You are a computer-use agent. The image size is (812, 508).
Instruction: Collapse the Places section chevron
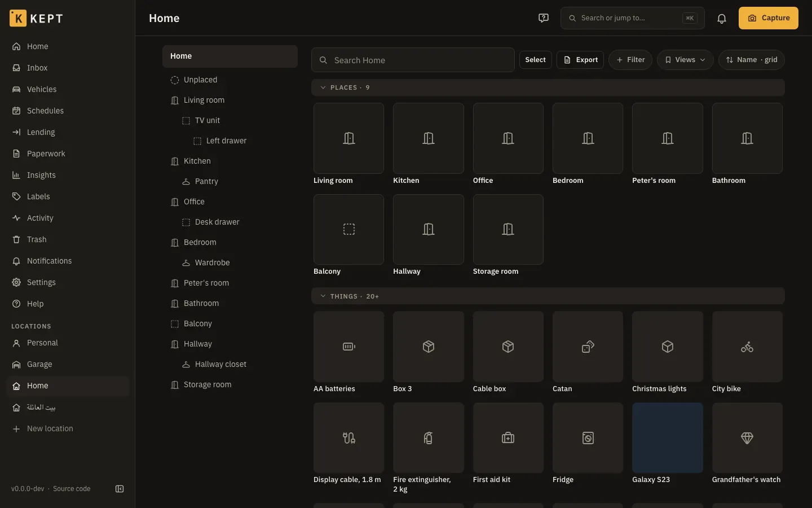(x=323, y=87)
